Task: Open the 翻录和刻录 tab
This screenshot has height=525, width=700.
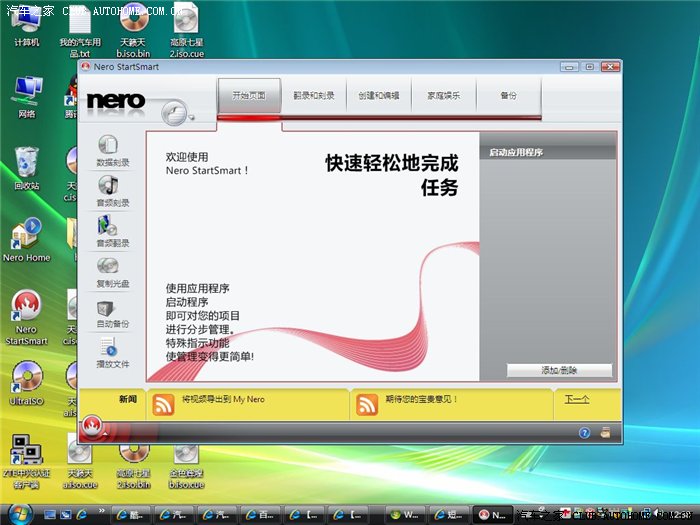Action: 314,95
